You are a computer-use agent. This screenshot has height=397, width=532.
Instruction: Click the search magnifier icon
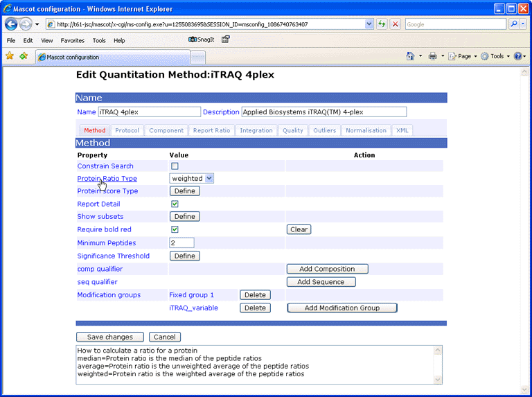point(513,24)
